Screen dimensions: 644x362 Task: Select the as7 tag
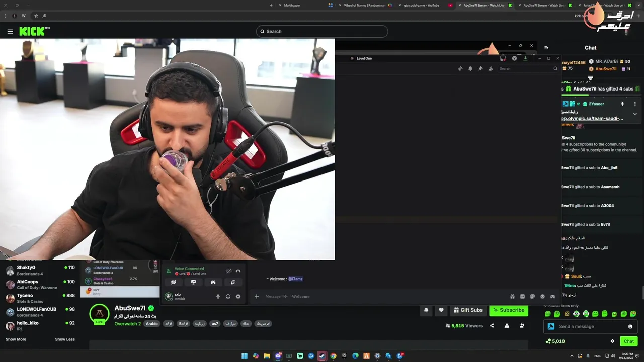[x=215, y=324]
